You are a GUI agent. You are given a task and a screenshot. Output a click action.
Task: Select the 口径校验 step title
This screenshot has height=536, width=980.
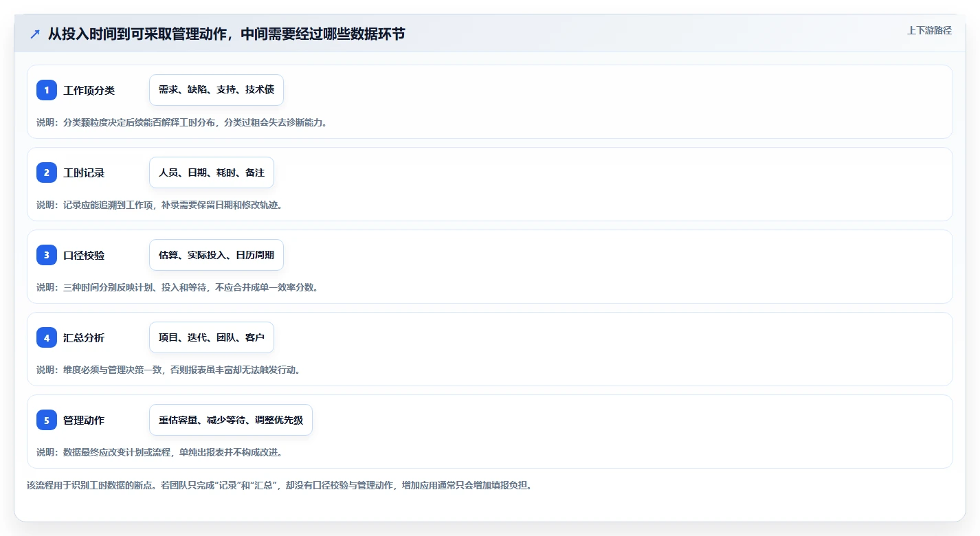coord(84,255)
